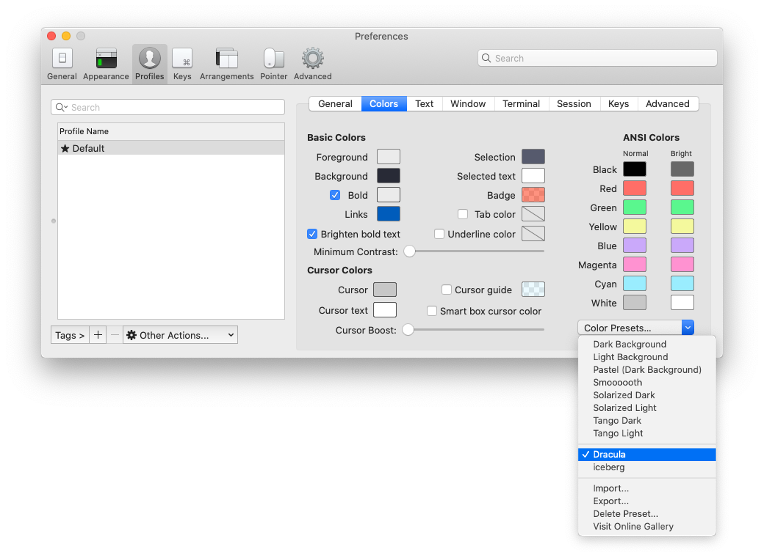Choose Solarized Dark preset
The width and height of the screenshot is (764, 555).
coord(647,395)
